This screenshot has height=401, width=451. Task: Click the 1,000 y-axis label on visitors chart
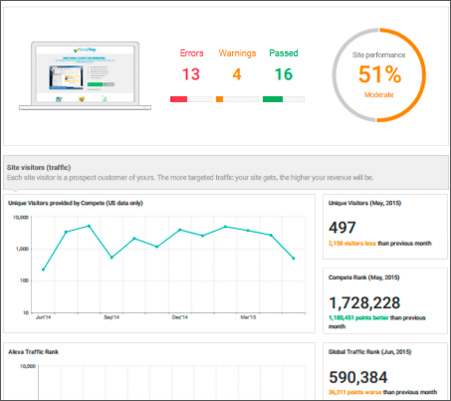click(x=22, y=249)
